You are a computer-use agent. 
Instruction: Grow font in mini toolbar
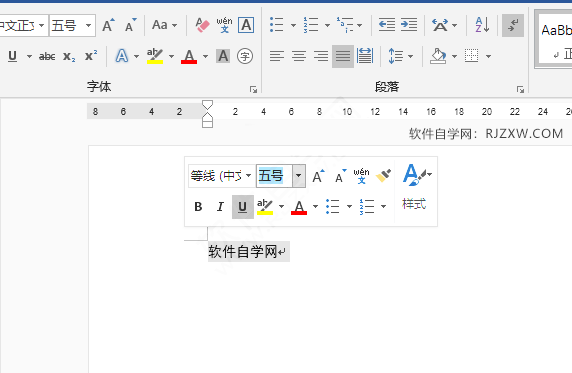click(x=318, y=176)
